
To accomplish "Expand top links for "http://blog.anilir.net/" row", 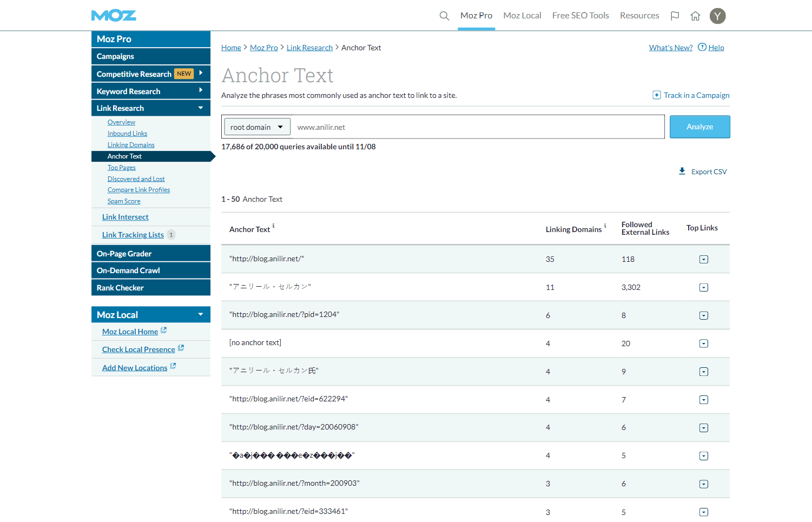I will pos(703,259).
